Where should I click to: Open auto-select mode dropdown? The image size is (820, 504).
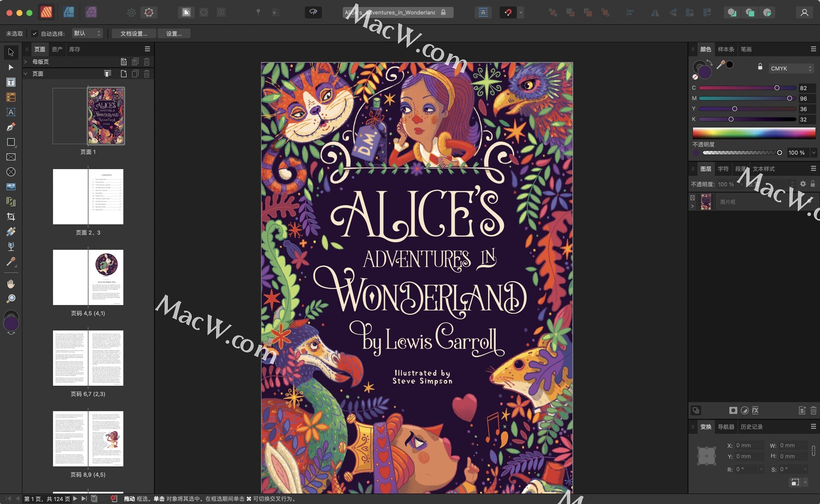pos(87,33)
